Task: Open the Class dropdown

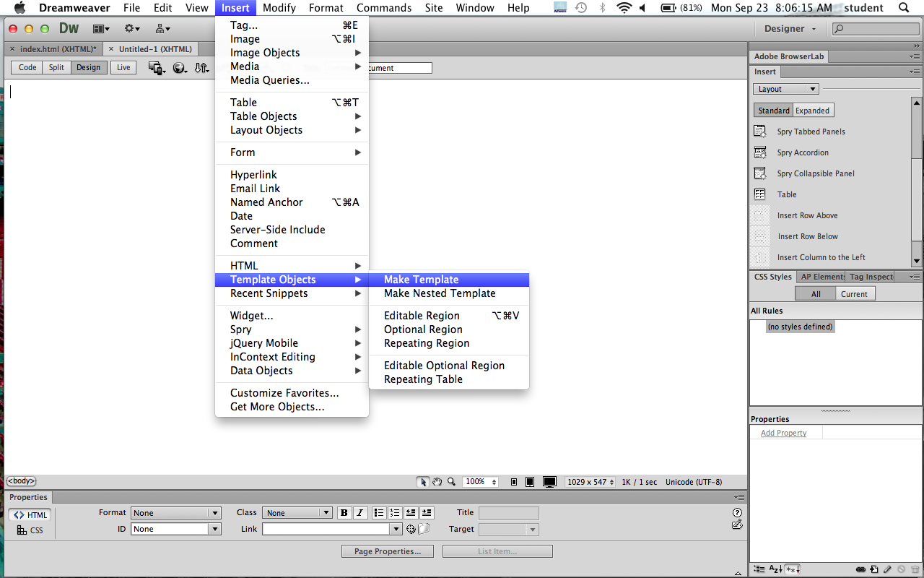Action: pyautogui.click(x=297, y=513)
